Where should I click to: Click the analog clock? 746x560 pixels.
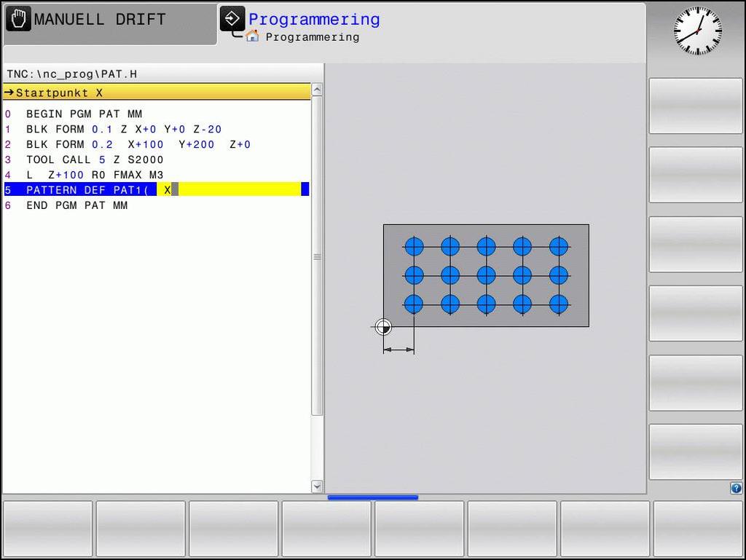(x=697, y=31)
